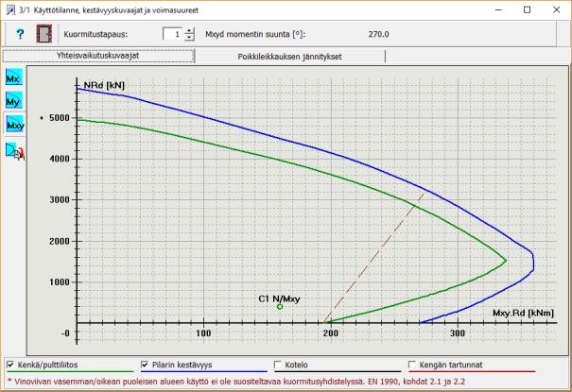Image resolution: width=572 pixels, height=392 pixels.
Task: Show the Mxy interaction diagram
Action: [15, 125]
